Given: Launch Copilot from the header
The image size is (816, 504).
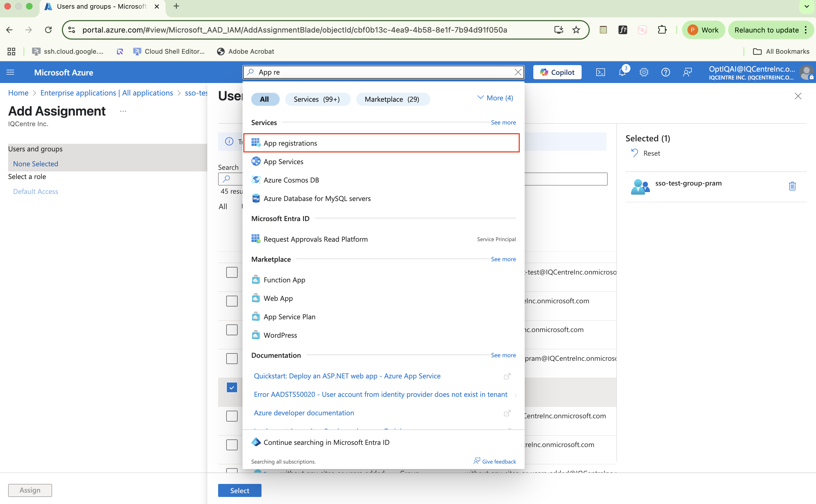Looking at the screenshot, I should [557, 72].
